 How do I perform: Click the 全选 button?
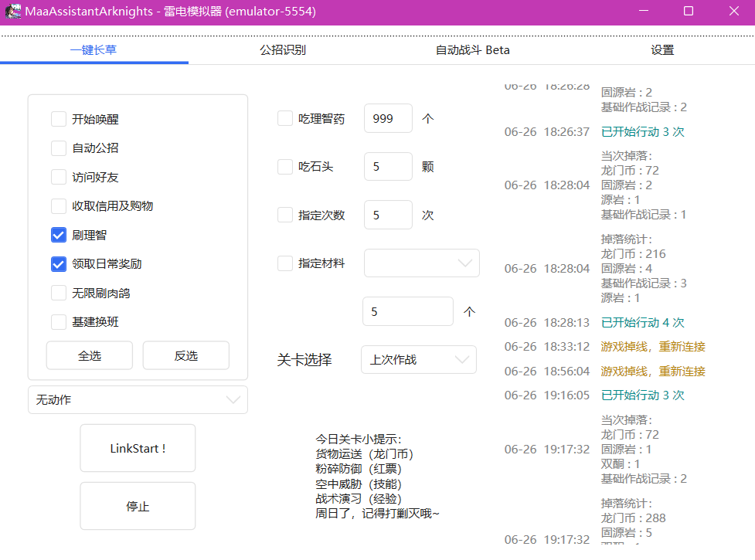click(x=90, y=355)
